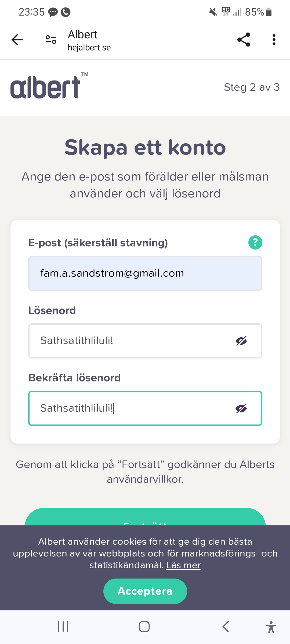Open site settings icon beside Albert title

(x=51, y=40)
